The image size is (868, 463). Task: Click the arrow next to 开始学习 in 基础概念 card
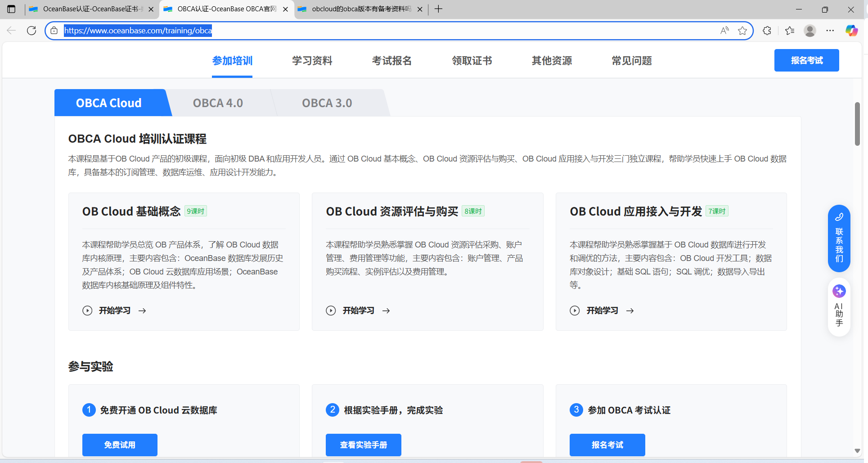click(x=142, y=310)
